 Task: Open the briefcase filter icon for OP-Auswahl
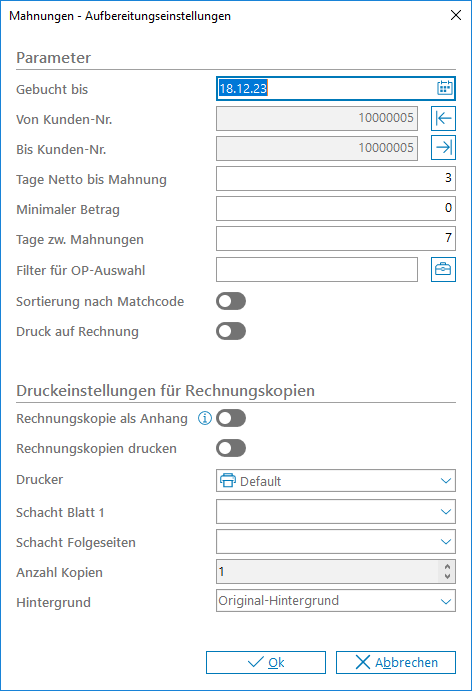pyautogui.click(x=443, y=269)
